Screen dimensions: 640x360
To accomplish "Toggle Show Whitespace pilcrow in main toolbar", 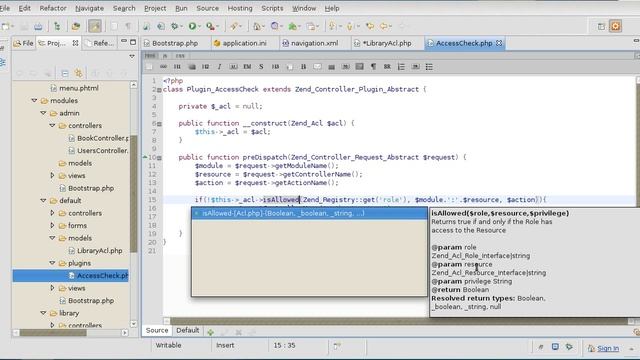I will pos(128,26).
